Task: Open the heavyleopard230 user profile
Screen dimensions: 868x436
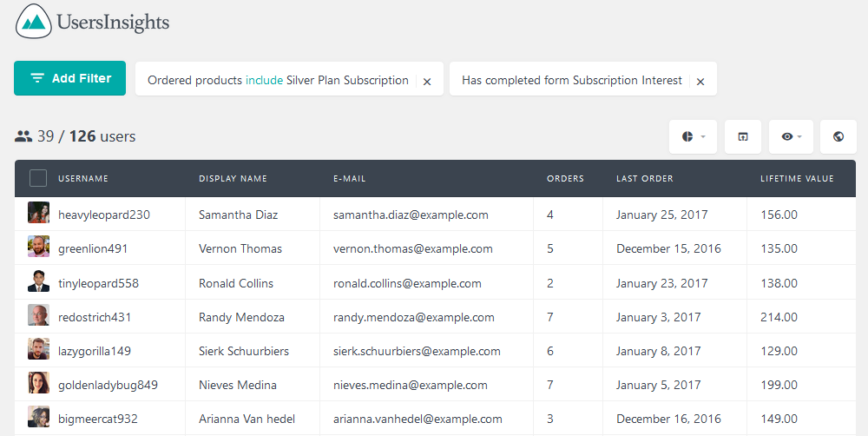Action: click(104, 215)
